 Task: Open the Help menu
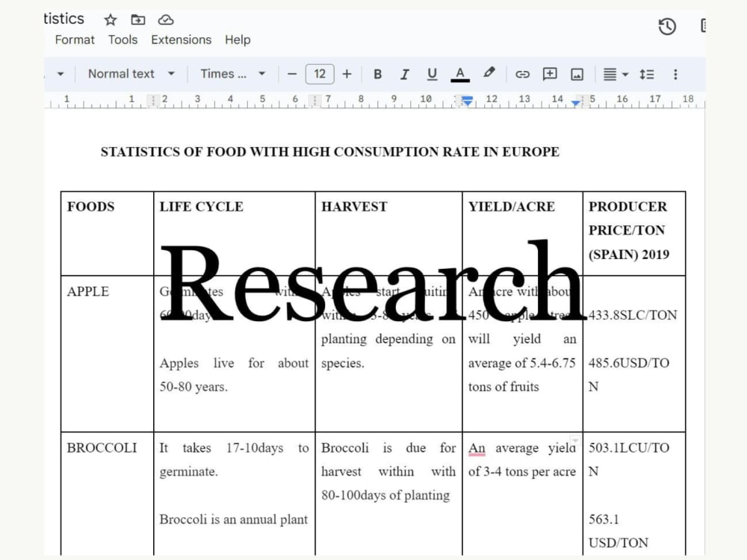coord(238,40)
